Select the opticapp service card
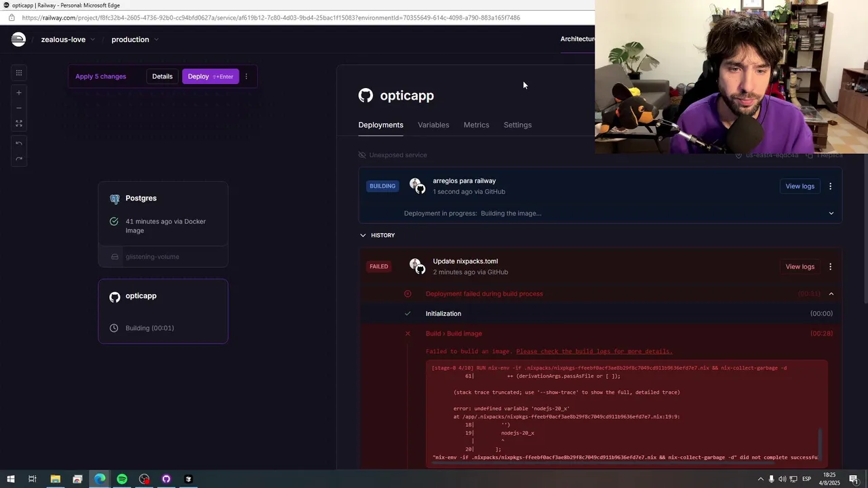 click(163, 311)
